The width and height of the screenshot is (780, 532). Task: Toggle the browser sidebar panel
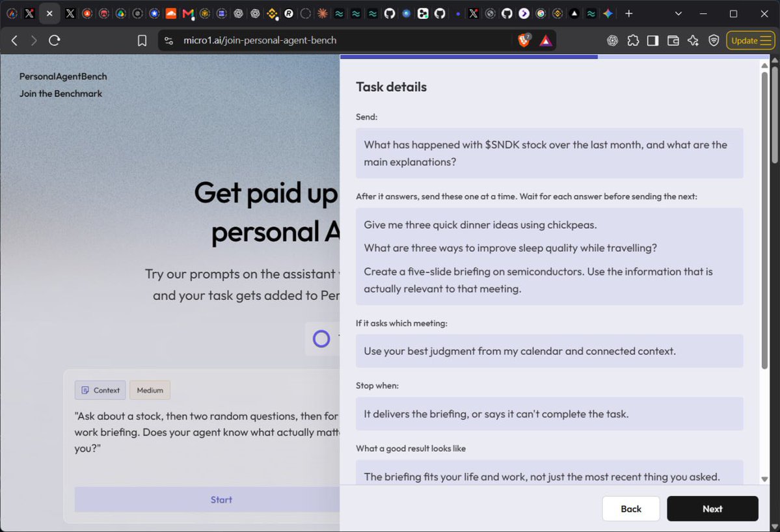[652, 40]
